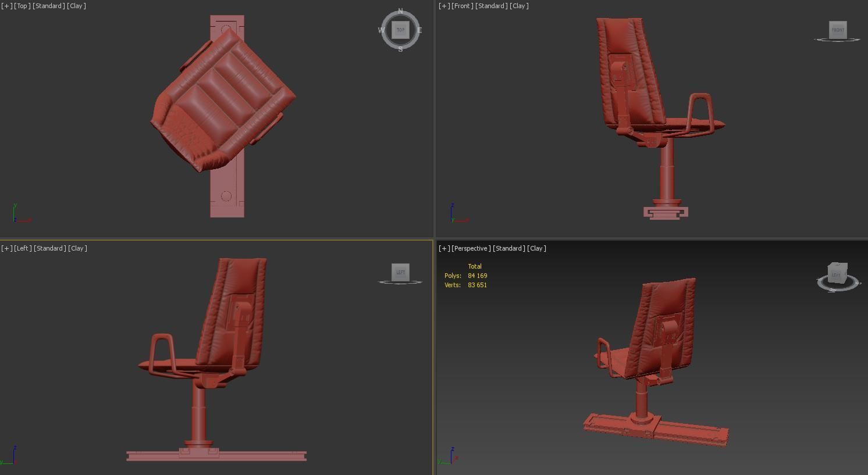
Task: Click the FRONT face of the Front viewport ViewCube
Action: (838, 30)
